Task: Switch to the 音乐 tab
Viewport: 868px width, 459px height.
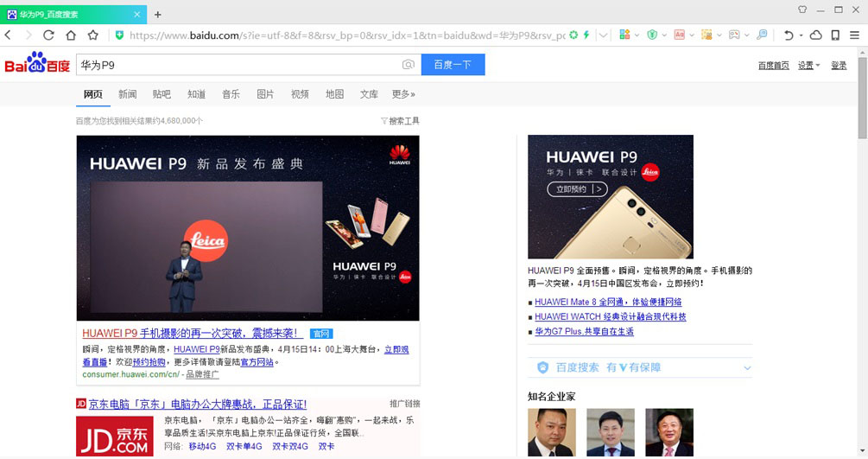Action: 231,94
